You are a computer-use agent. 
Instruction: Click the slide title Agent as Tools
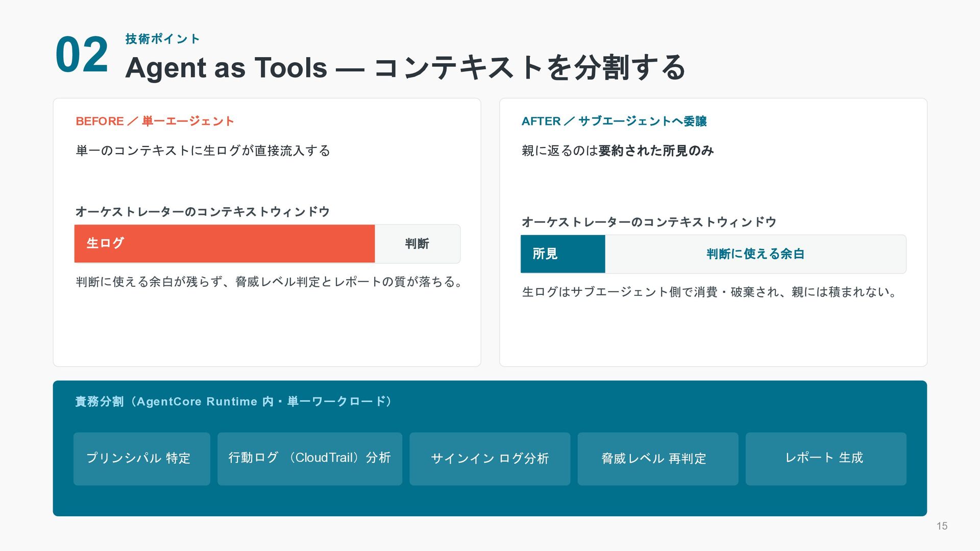click(x=405, y=67)
